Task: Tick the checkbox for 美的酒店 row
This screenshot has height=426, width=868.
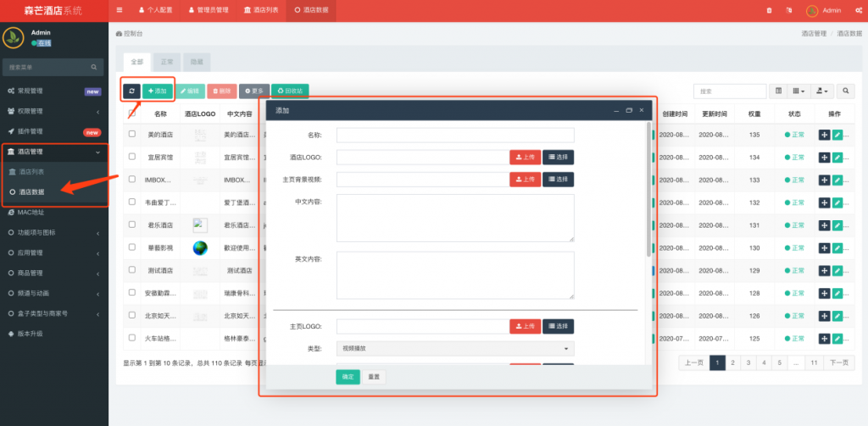Action: click(131, 135)
